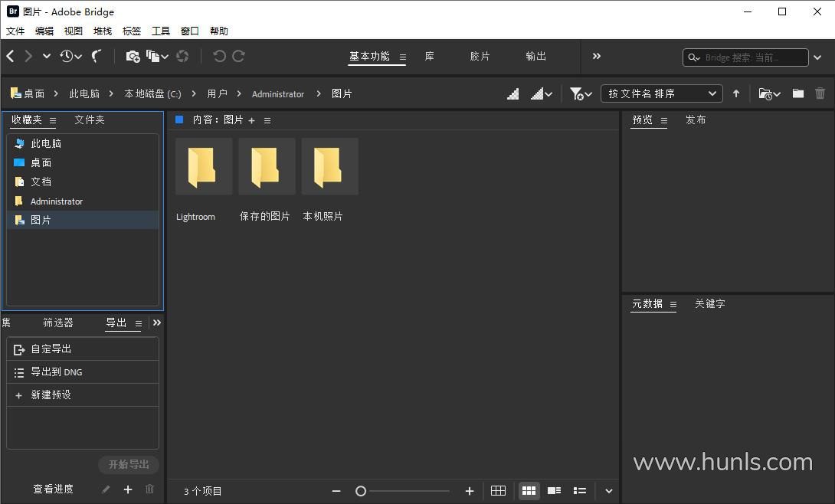Screen dimensions: 835x504
Task: Toggle ascending sort order arrow
Action: 736,93
